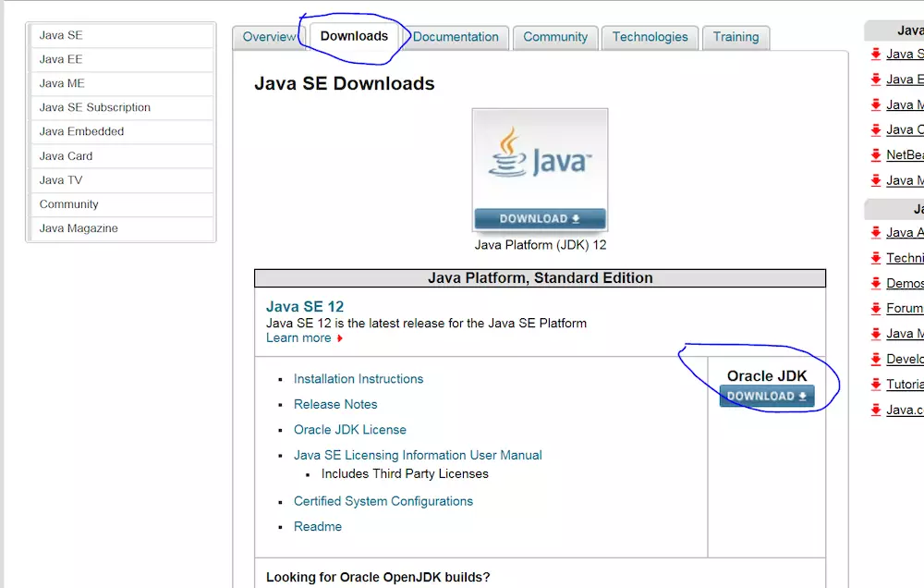This screenshot has width=924, height=588.
Task: Open the Overview tab
Action: [x=269, y=37]
